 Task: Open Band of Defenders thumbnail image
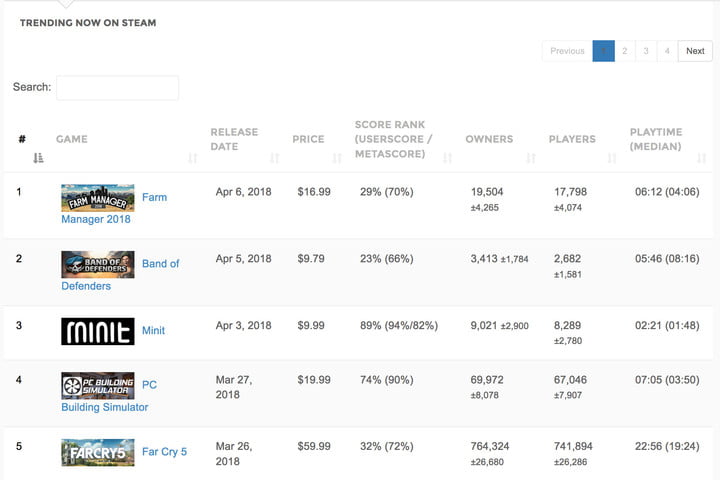pos(98,264)
